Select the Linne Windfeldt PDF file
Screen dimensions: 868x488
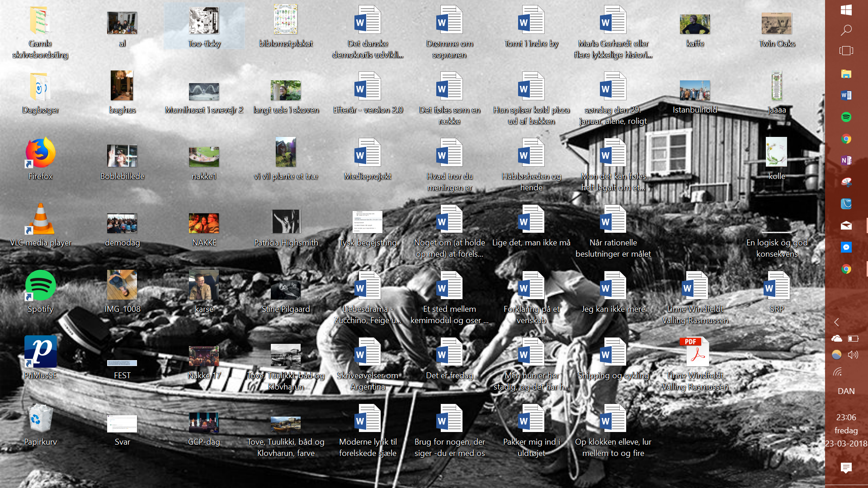pyautogui.click(x=695, y=353)
